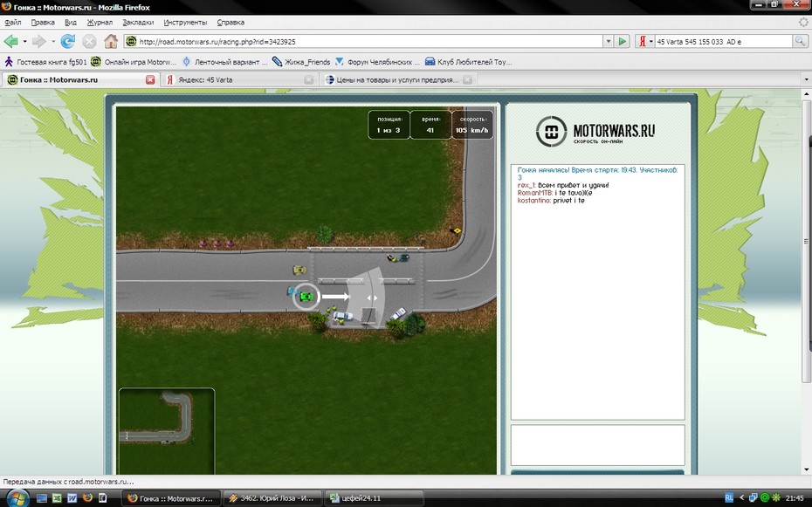Image resolution: width=812 pixels, height=507 pixels.
Task: Click the Windows Start orb
Action: 17,498
